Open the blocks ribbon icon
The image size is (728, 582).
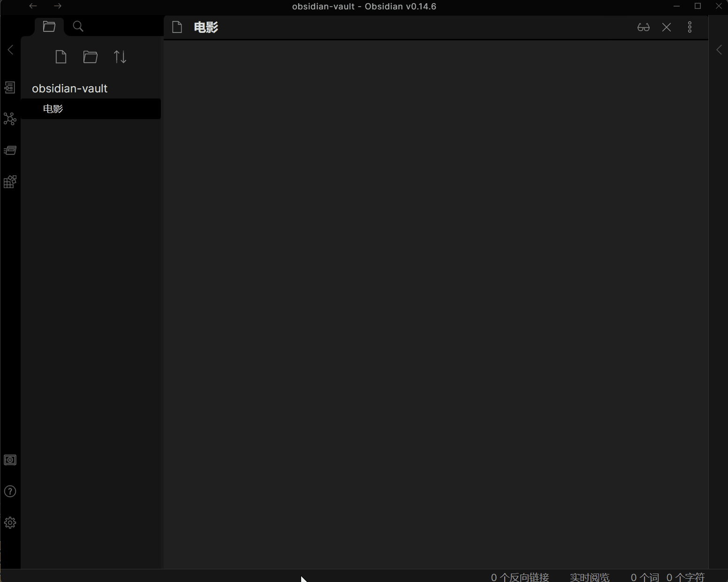coord(10,181)
